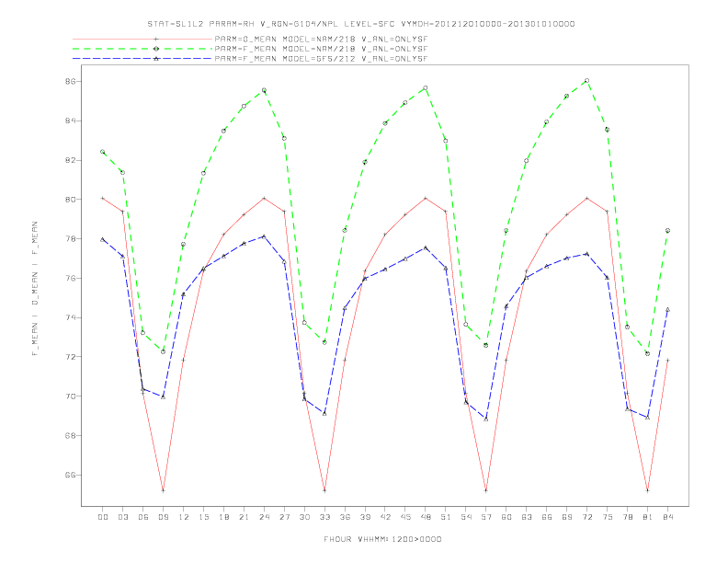Click x-axis tick label 51
This screenshot has height=563, width=728.
446,517
